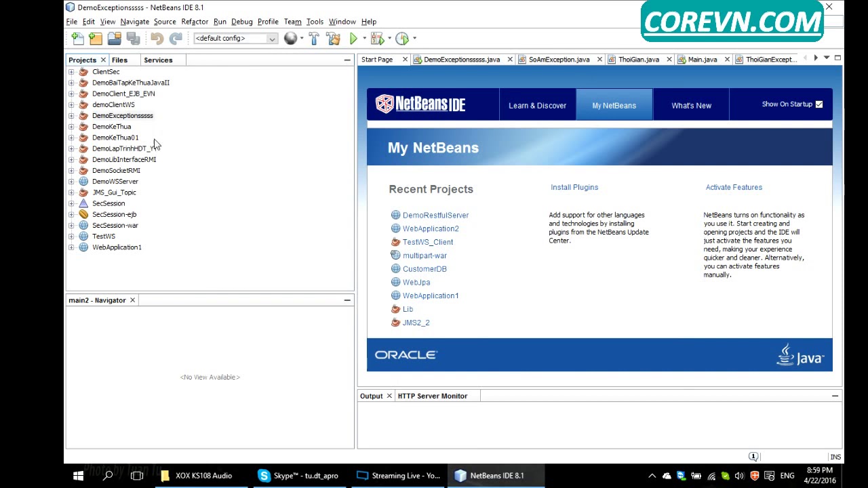Expand the ClientSec project node

pyautogui.click(x=71, y=72)
